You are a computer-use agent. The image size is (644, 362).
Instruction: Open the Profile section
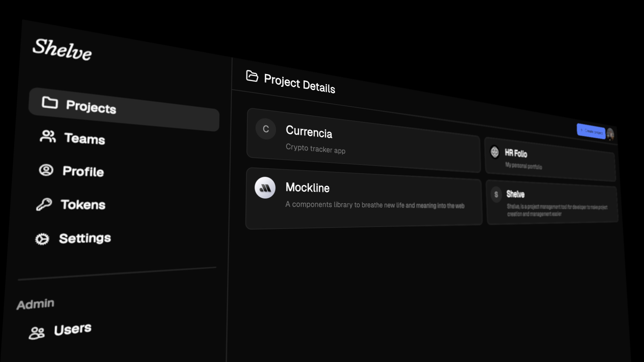pyautogui.click(x=83, y=171)
